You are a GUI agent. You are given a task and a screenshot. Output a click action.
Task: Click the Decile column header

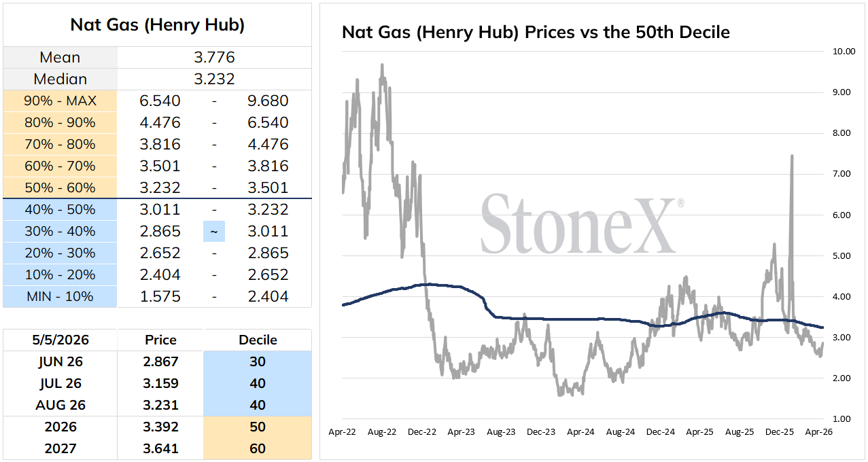[258, 340]
